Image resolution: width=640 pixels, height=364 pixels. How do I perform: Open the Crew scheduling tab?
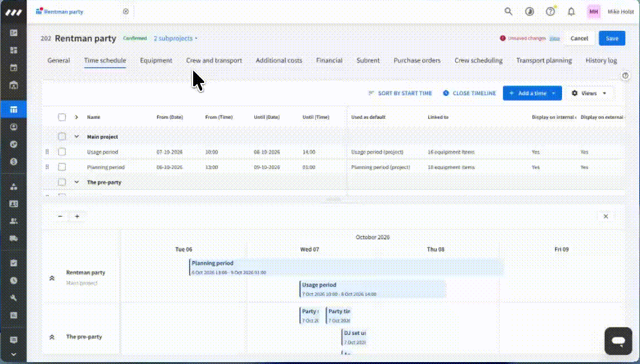pos(478,60)
